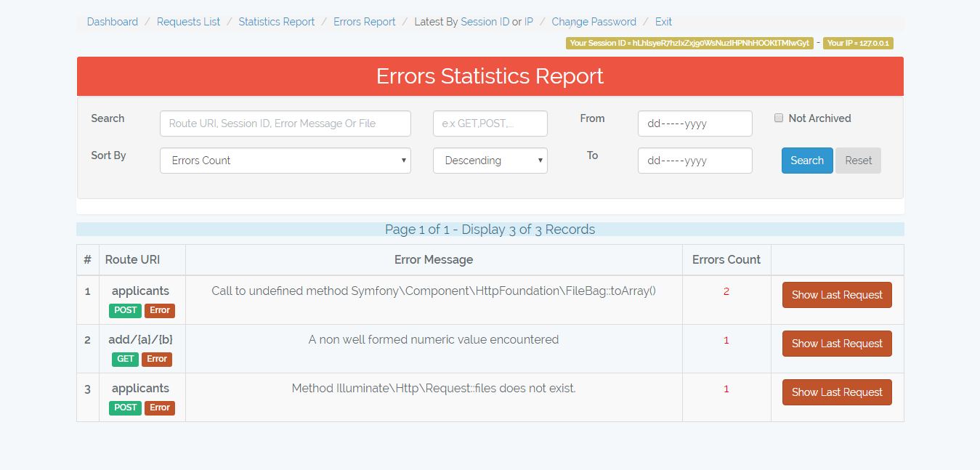Click 'A non well formed numeric value' message
The image size is (980, 470).
(x=434, y=339)
